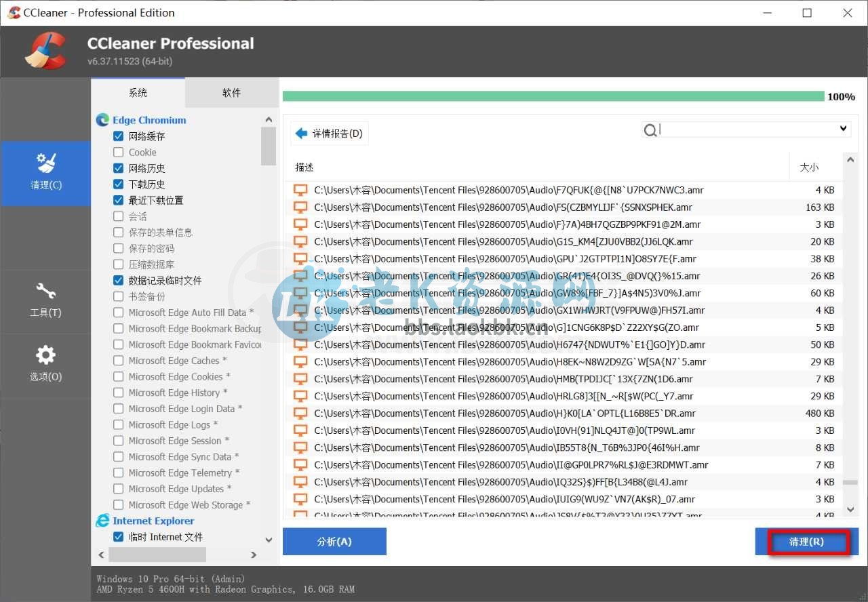
Task: Open the search box dropdown arrow
Action: tap(843, 129)
